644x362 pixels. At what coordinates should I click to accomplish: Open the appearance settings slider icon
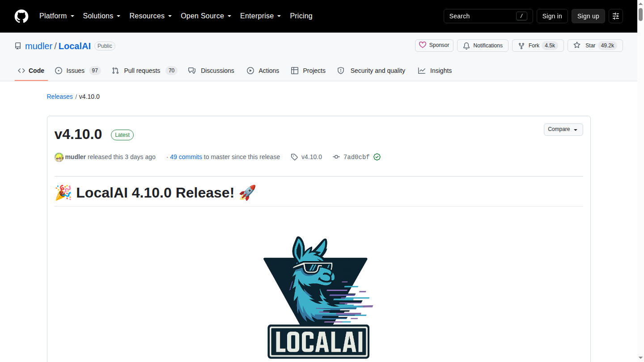(616, 16)
